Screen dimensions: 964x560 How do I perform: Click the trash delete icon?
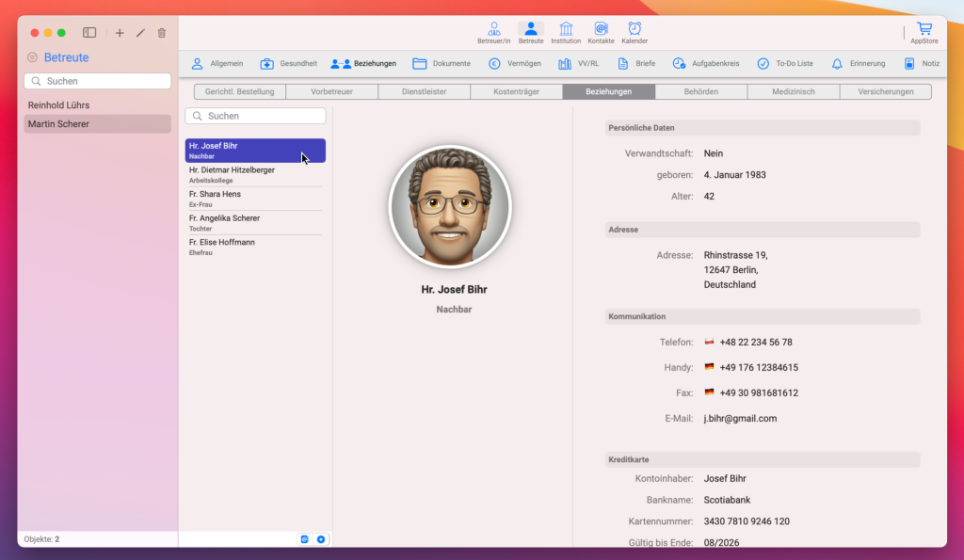pyautogui.click(x=162, y=33)
